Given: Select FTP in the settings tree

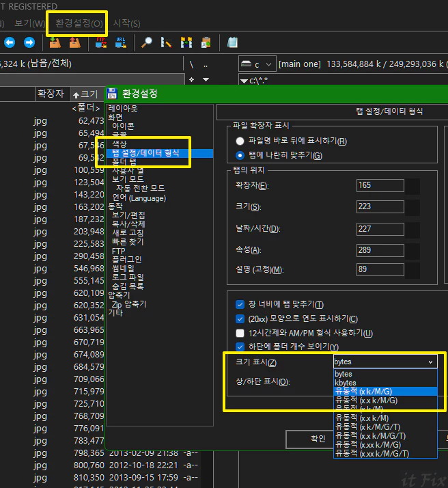Looking at the screenshot, I should 118,251.
